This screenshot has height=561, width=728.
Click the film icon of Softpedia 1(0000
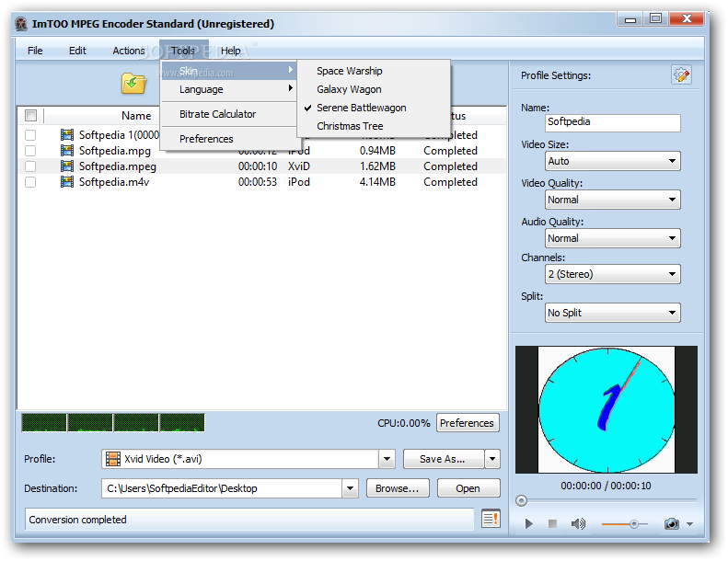(67, 134)
